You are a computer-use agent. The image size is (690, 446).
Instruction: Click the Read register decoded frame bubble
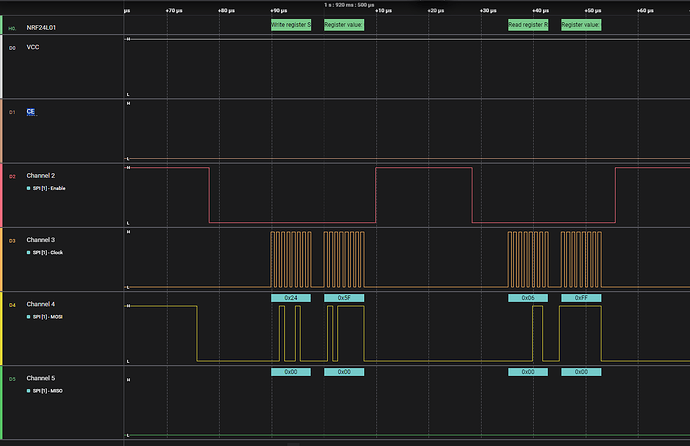tap(528, 25)
